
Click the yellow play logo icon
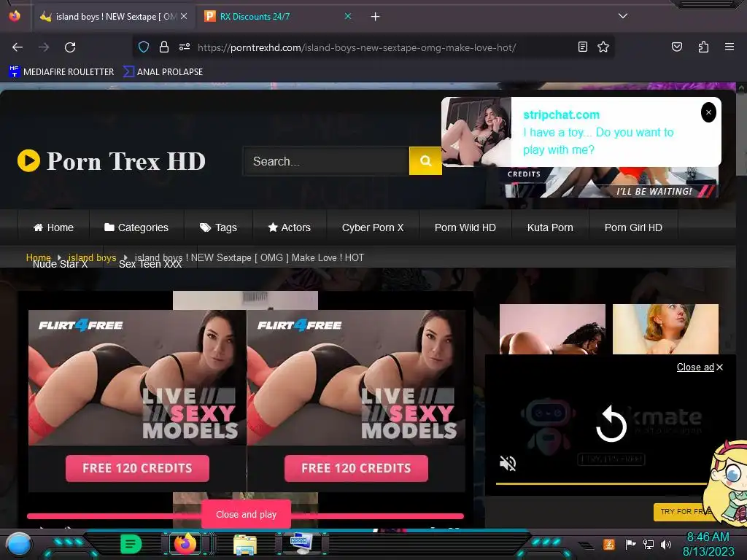point(28,160)
